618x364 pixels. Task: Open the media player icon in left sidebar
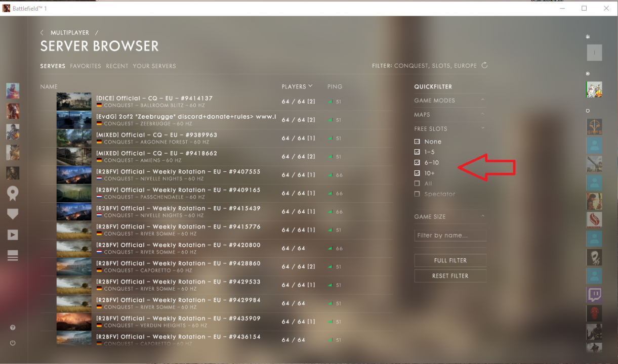[x=13, y=234]
